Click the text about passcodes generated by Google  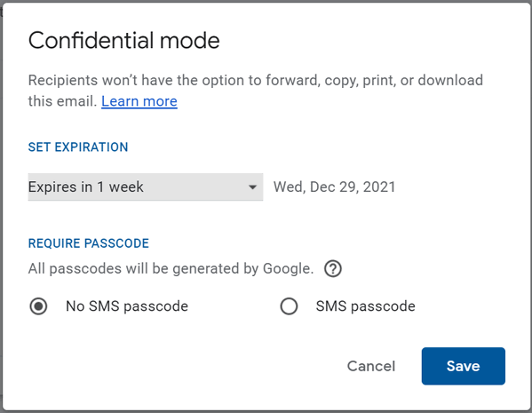point(171,269)
